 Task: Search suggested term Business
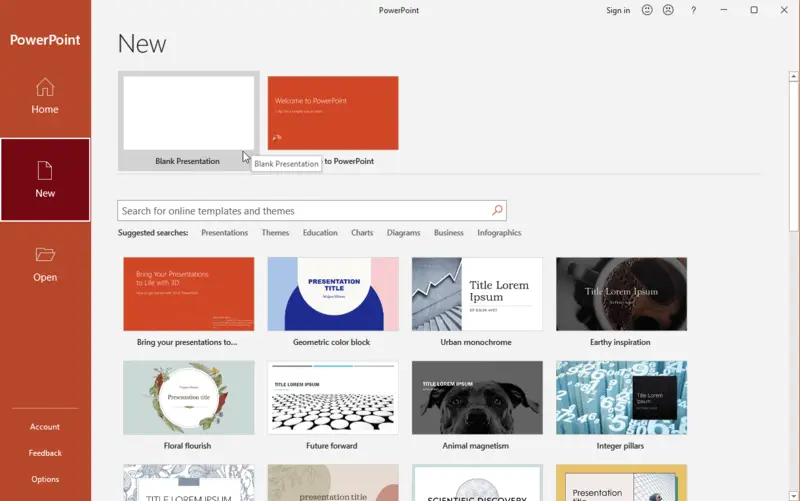(x=448, y=233)
